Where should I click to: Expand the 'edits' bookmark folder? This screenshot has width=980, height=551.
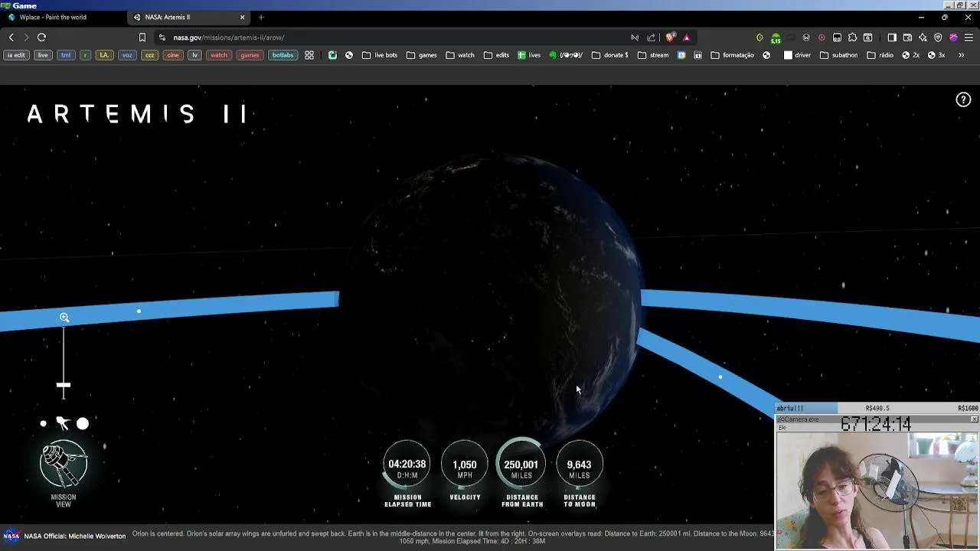pyautogui.click(x=496, y=55)
